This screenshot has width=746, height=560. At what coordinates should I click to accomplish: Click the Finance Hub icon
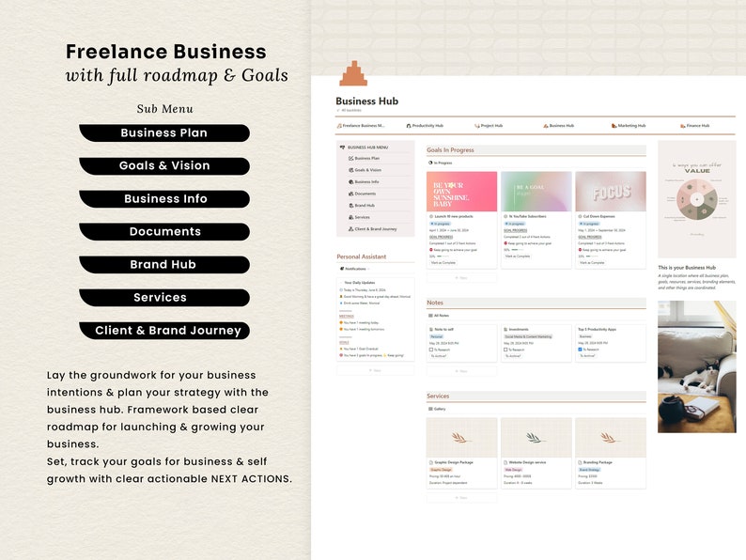coord(683,126)
